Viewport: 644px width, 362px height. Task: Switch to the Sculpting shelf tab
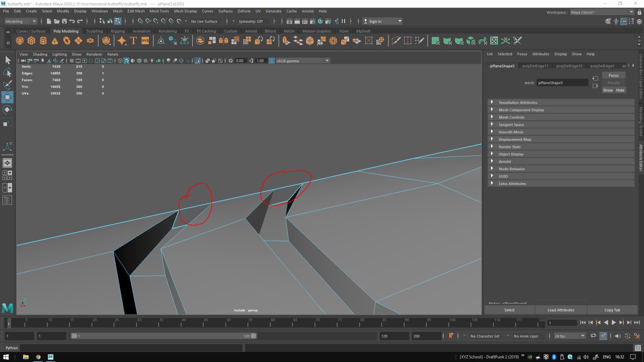(x=94, y=31)
